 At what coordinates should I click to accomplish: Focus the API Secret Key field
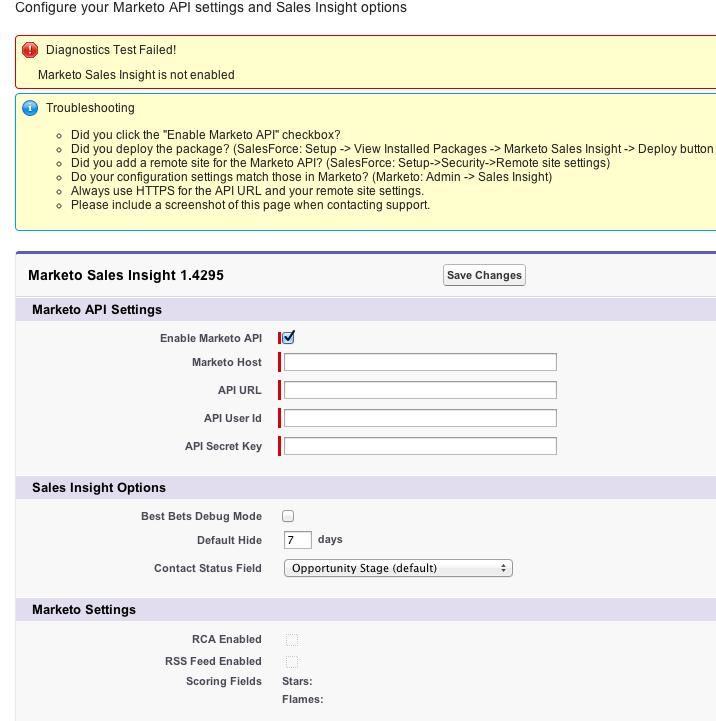(x=420, y=446)
